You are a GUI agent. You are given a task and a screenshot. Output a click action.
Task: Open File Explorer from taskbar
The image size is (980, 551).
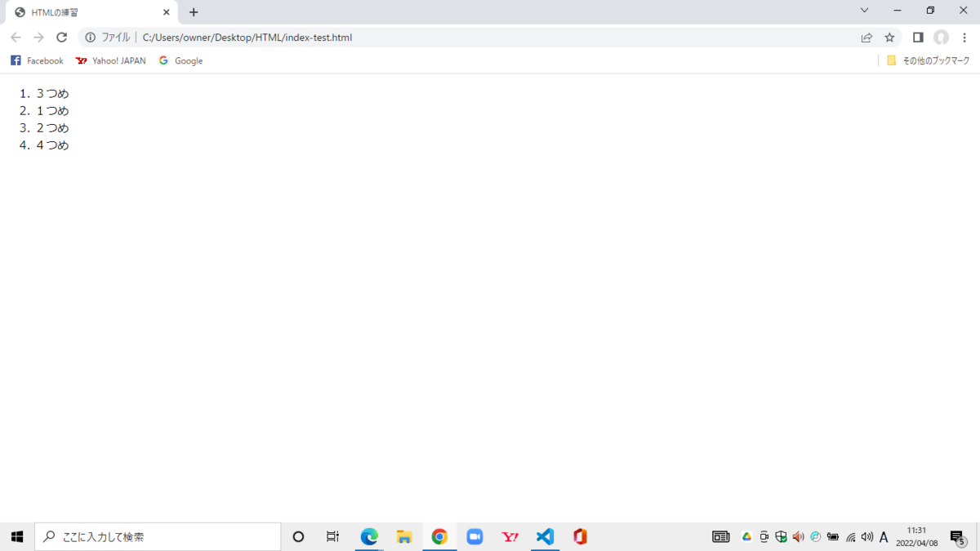coord(404,536)
